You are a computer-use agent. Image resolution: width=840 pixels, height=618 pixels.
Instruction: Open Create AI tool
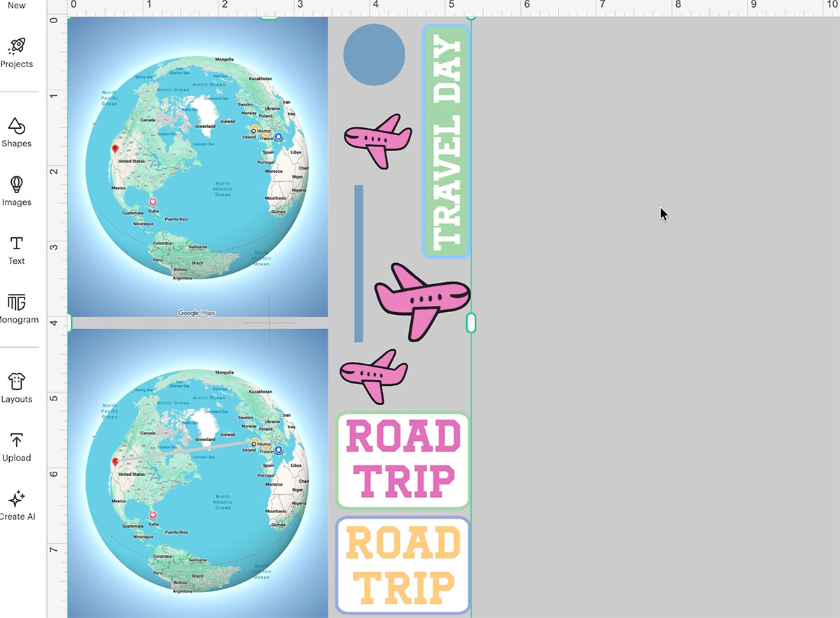(x=17, y=505)
